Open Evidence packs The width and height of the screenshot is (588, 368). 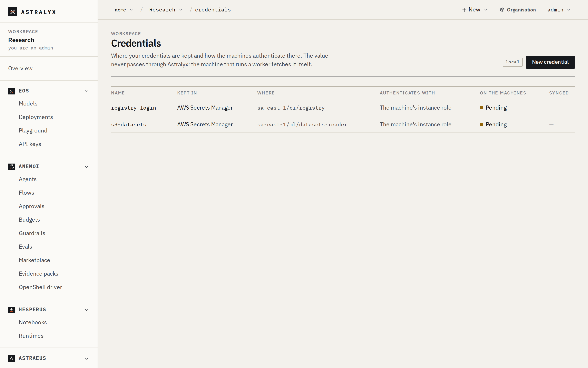[x=39, y=274]
